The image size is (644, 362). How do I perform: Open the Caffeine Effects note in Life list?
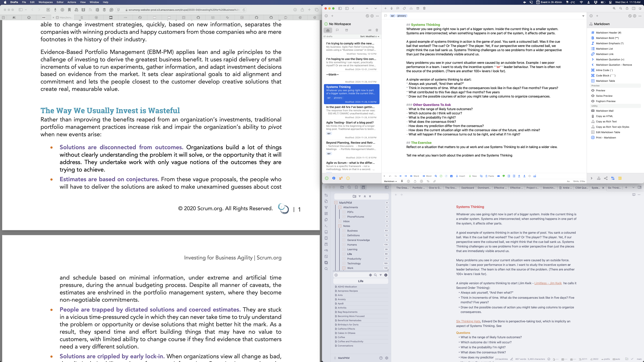pos(346,329)
